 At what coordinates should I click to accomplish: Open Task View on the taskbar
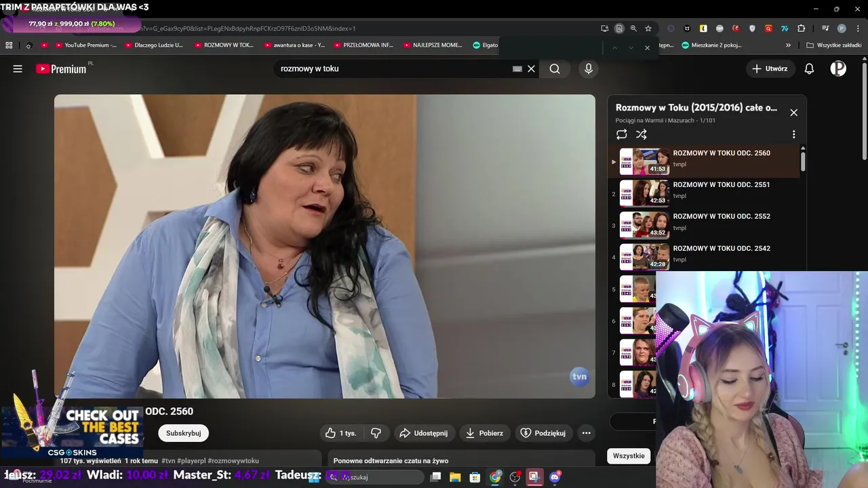(435, 477)
